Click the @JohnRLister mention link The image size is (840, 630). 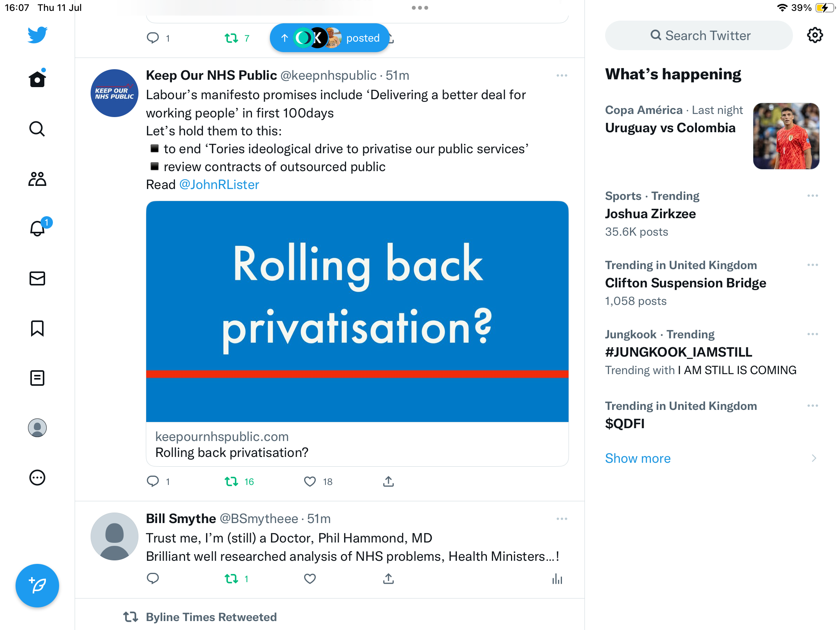219,185
